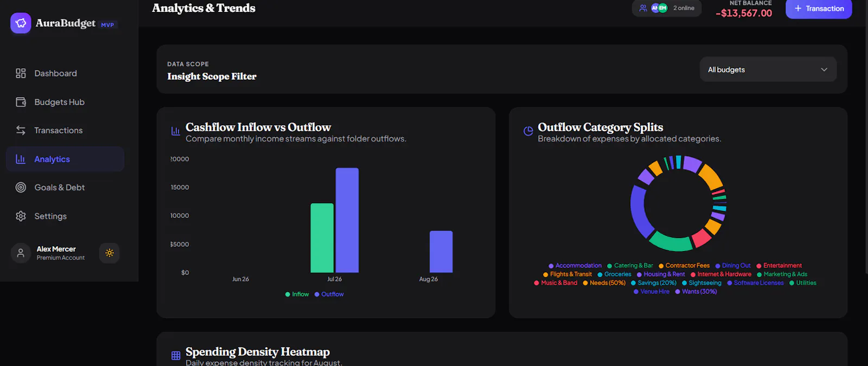Toggle Housing & Rent legend entry

(661, 274)
